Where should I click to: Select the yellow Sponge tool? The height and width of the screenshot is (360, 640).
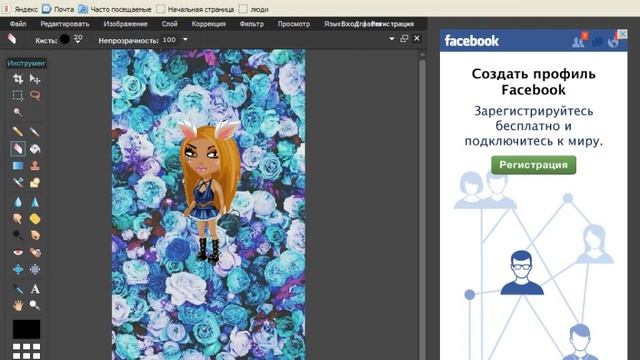pyautogui.click(x=35, y=219)
